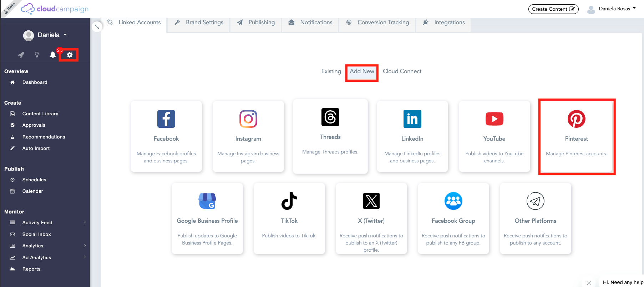Expand the Activity Feed submenu arrow

[x=85, y=222]
